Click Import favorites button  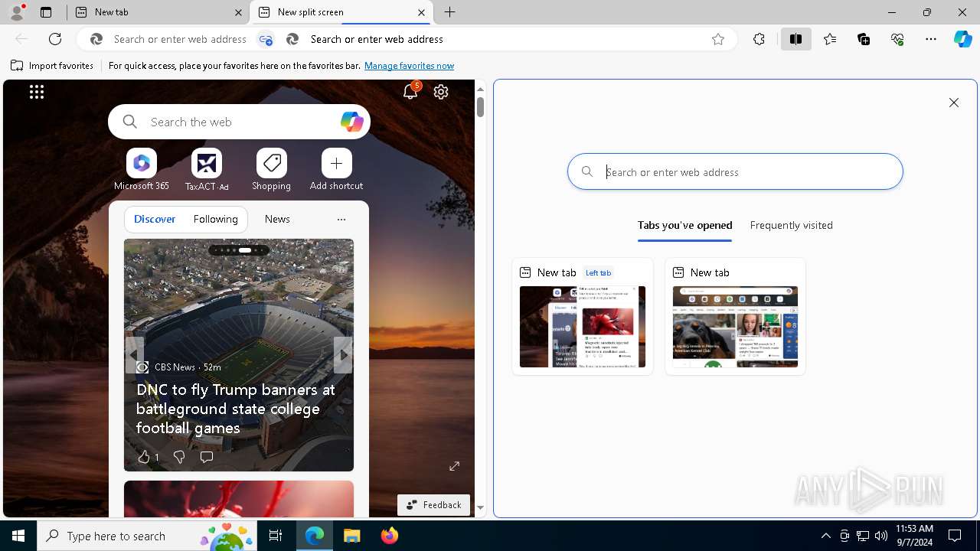(52, 66)
